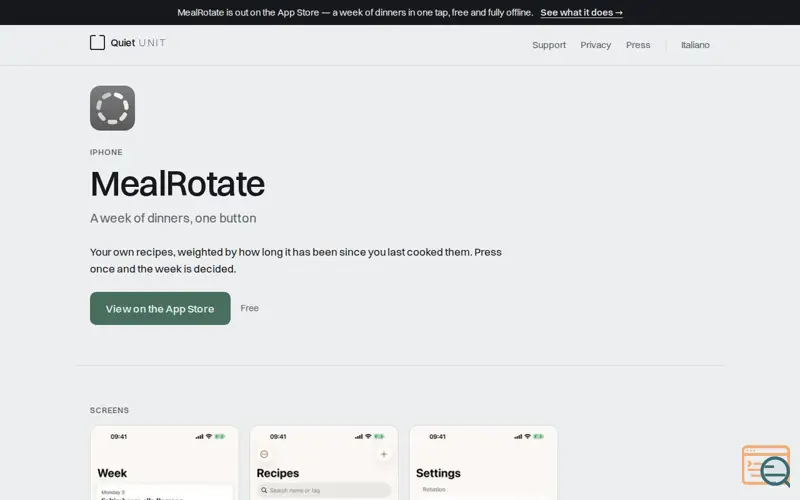
Task: Open the page inspector widget in the corner
Action: [766, 466]
